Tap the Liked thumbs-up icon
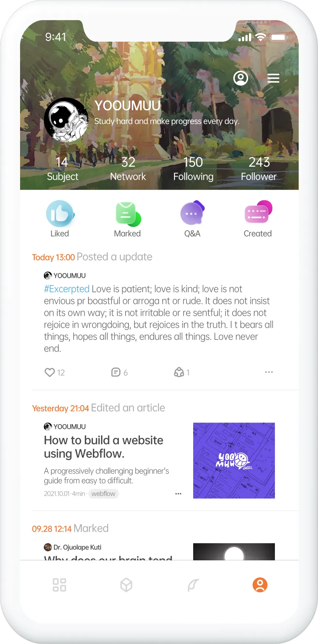Image resolution: width=318 pixels, height=644 pixels. pyautogui.click(x=60, y=214)
